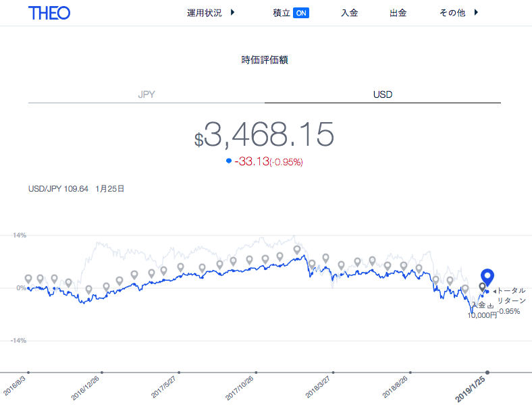Viewport: 532px width, 411px height.
Task: Click the deposit download icon beside 入金 label
Action: [x=490, y=306]
